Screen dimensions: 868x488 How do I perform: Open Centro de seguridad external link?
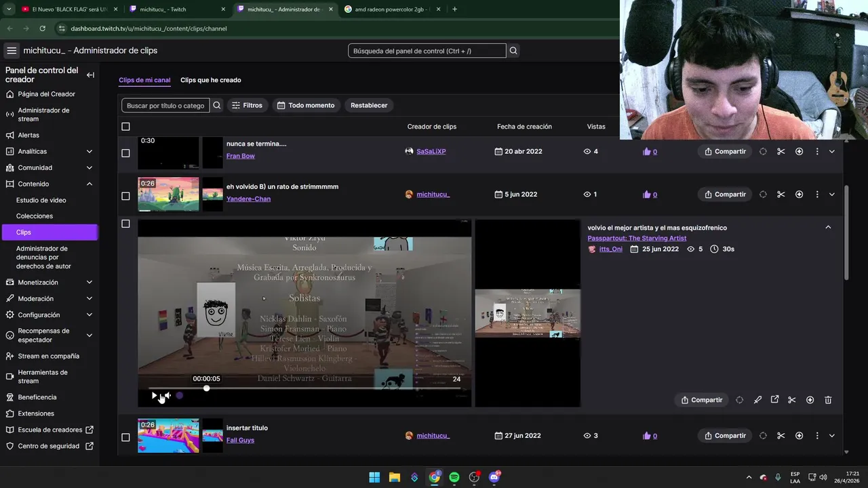[49, 446]
